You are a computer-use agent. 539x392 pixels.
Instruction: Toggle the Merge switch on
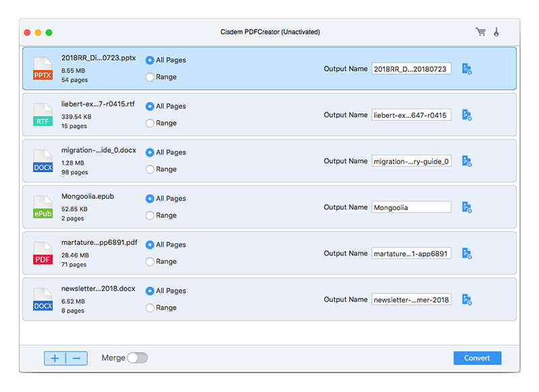pyautogui.click(x=137, y=358)
